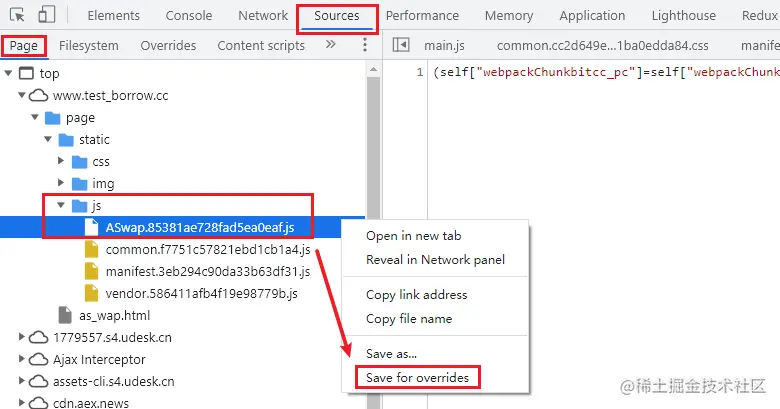
Task: Select the img folder icon
Action: point(80,184)
